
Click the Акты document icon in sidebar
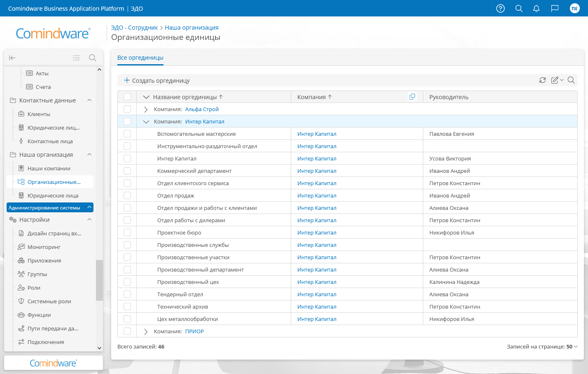click(x=29, y=73)
